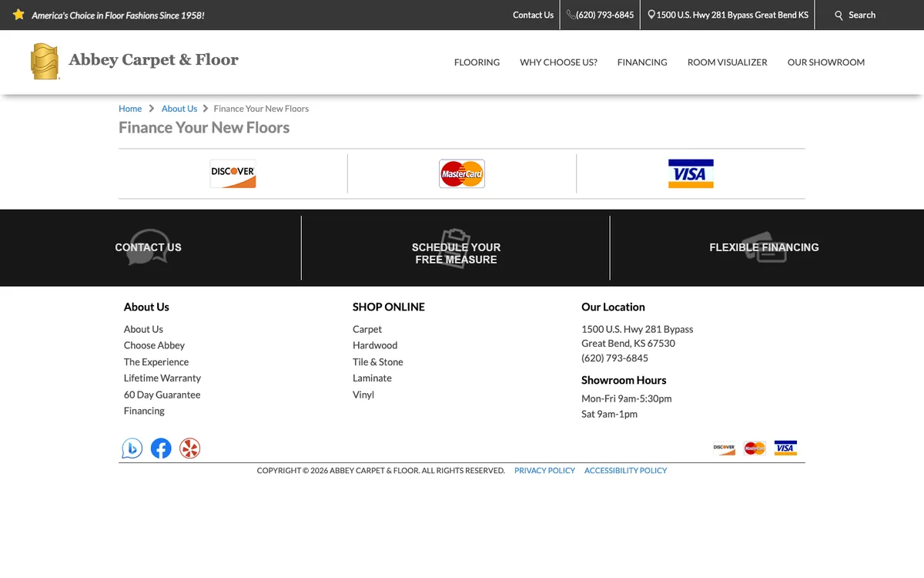
Task: Open the Privacy Policy link
Action: click(544, 470)
